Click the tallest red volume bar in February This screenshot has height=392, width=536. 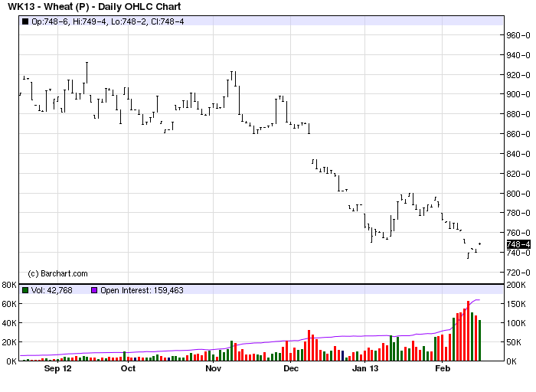tap(469, 331)
